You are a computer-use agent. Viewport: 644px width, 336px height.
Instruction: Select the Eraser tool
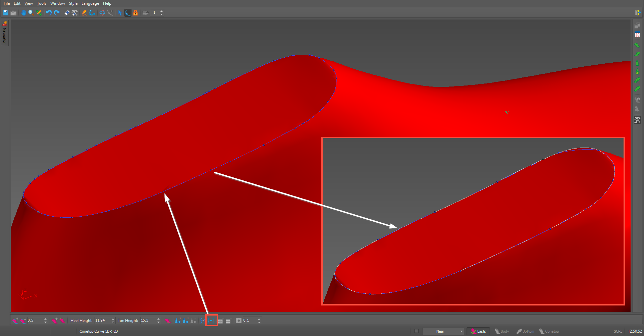[x=67, y=13]
